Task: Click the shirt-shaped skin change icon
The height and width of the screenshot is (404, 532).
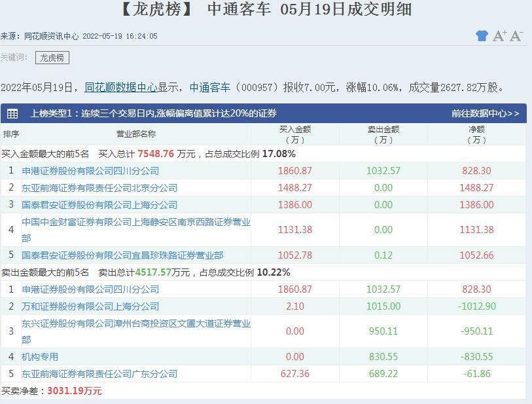Action: (482, 36)
